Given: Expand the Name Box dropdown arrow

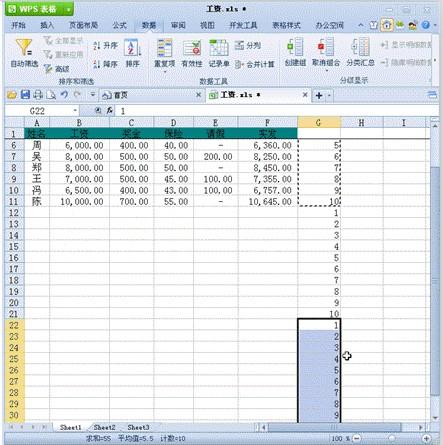Looking at the screenshot, I should pos(75,111).
